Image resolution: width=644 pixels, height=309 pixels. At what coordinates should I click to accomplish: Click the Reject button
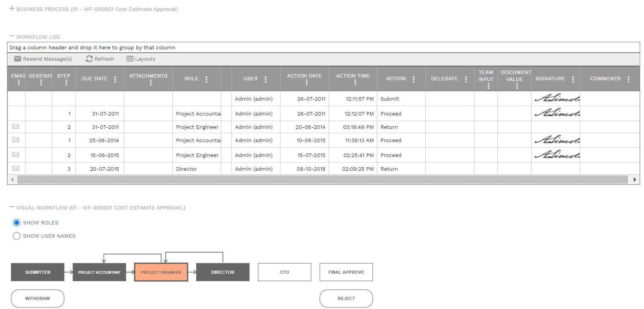pyautogui.click(x=346, y=298)
